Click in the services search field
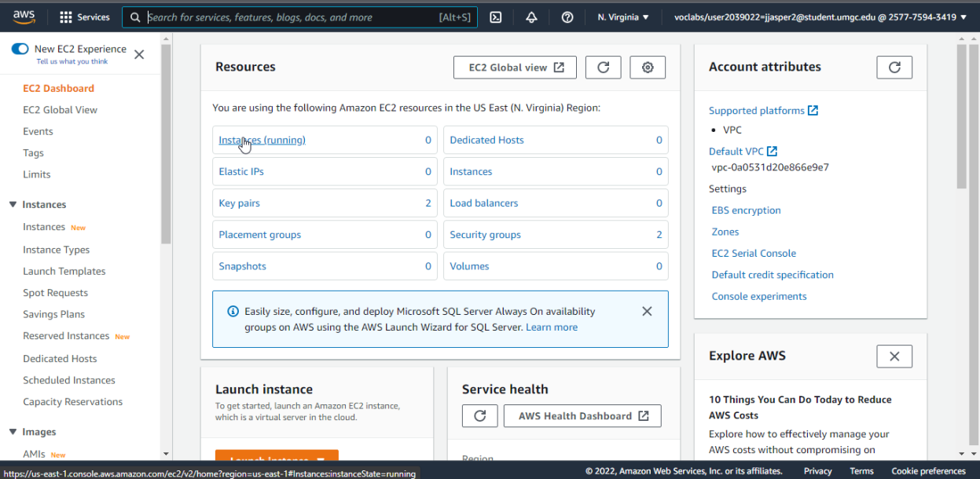This screenshot has width=980, height=479. tap(291, 17)
